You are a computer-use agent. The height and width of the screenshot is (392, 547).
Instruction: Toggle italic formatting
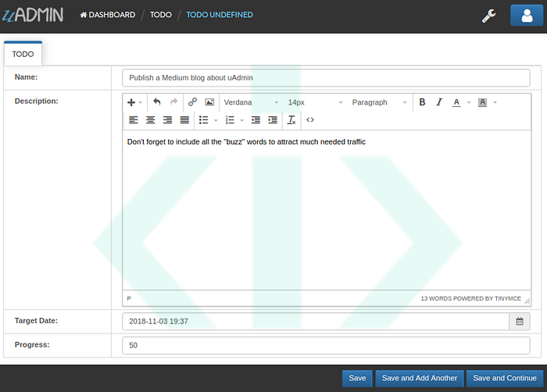[x=439, y=102]
